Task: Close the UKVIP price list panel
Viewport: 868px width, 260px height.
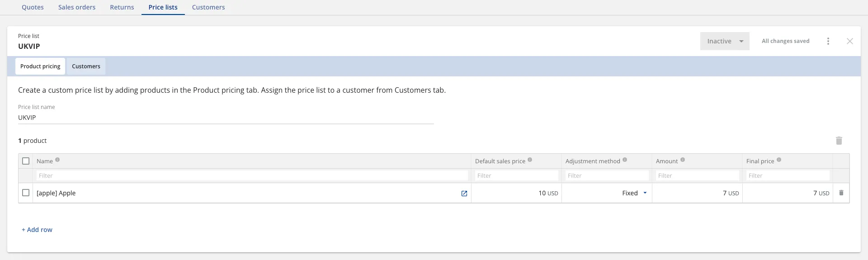Action: tap(850, 41)
